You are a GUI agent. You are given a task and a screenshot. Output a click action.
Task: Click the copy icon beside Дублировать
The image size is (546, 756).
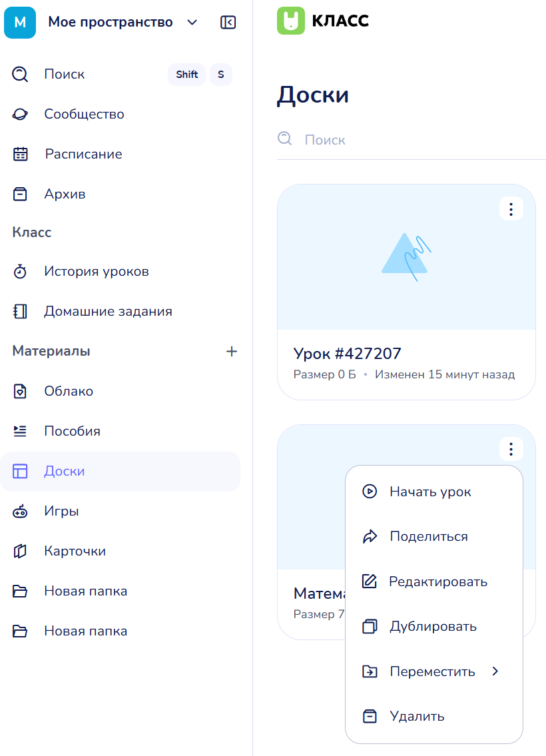[x=370, y=626]
